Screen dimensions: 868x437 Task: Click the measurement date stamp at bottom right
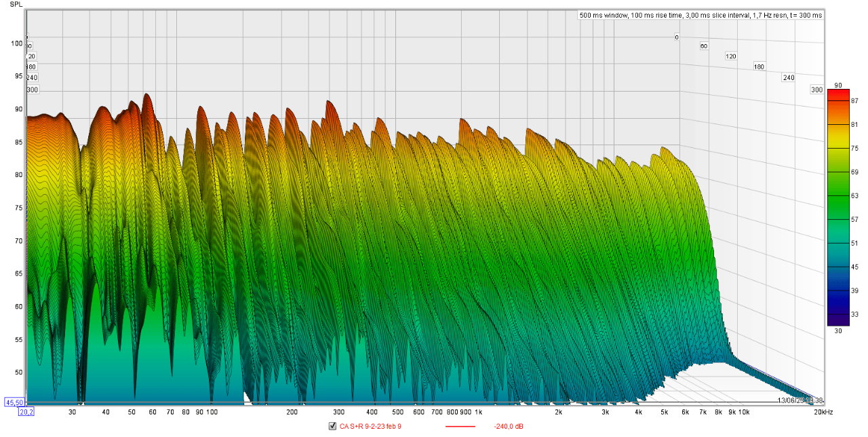point(802,400)
